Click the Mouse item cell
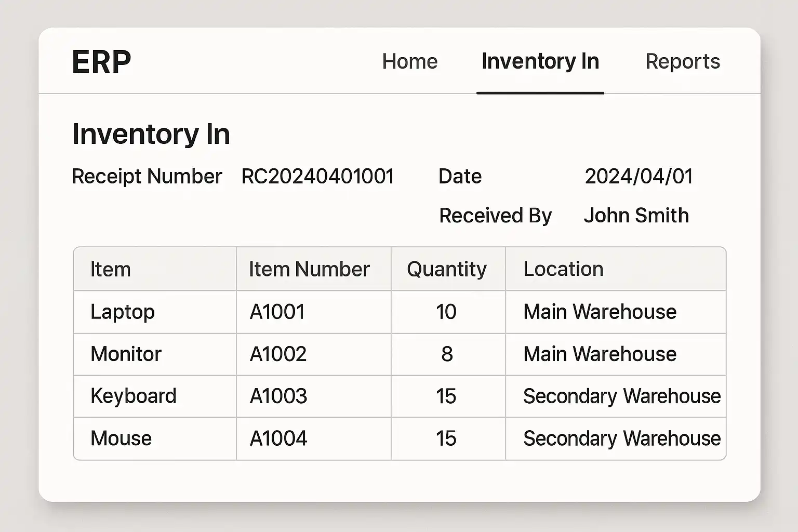This screenshot has height=532, width=798. point(121,438)
